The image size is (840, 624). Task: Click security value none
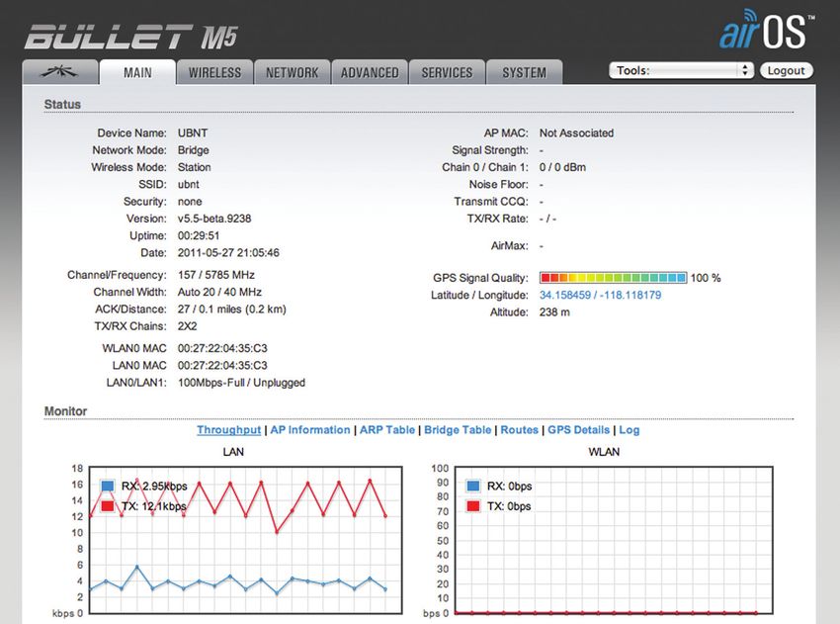(190, 202)
